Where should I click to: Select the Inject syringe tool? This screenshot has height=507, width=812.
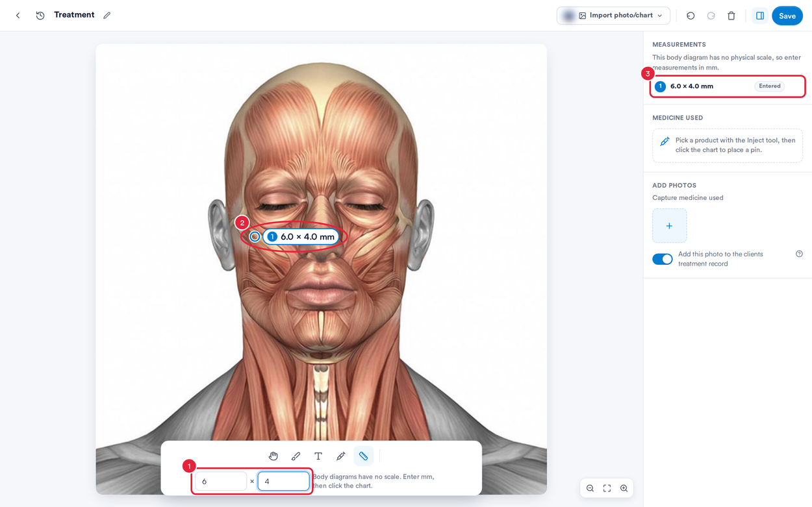340,456
